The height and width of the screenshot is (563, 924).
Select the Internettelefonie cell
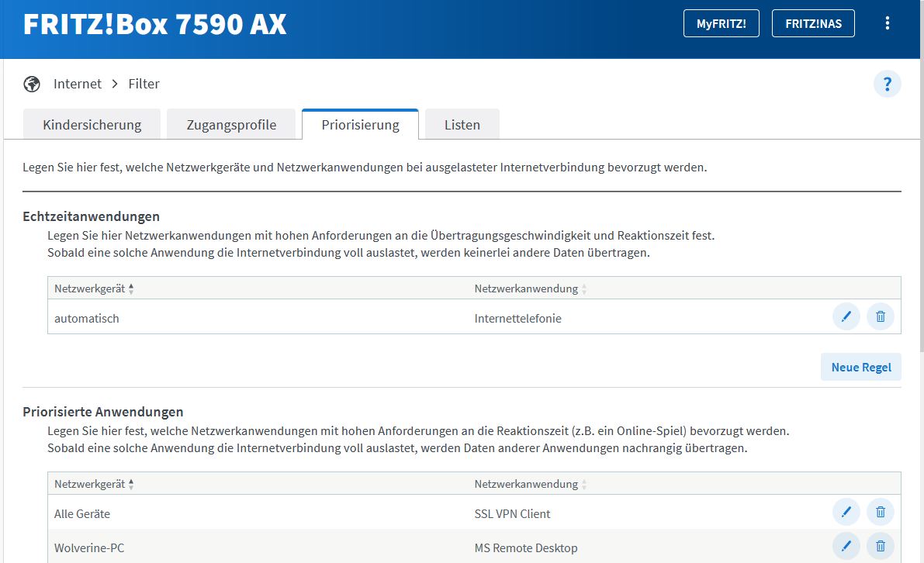pos(518,319)
